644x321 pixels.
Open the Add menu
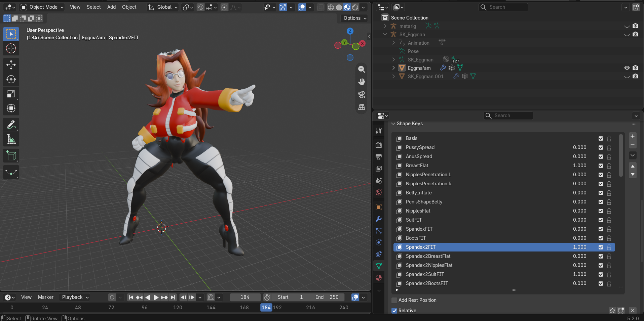click(111, 7)
